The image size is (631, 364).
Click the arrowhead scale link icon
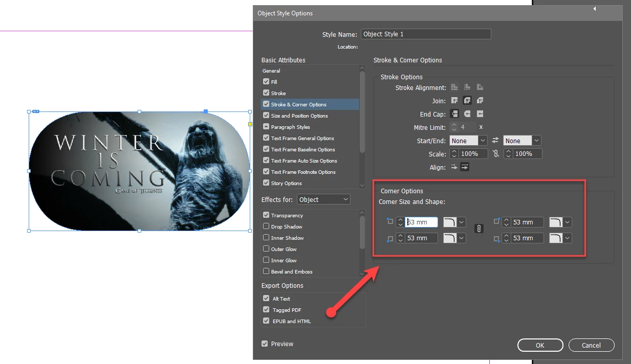495,154
